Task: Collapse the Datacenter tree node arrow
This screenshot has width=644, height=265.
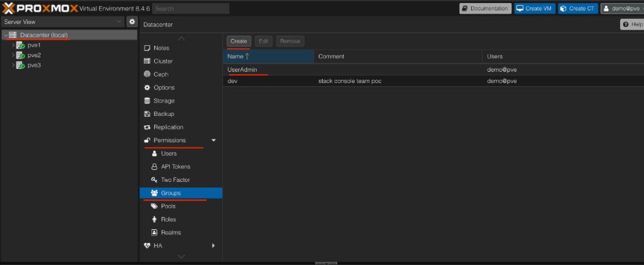Action: [x=5, y=36]
